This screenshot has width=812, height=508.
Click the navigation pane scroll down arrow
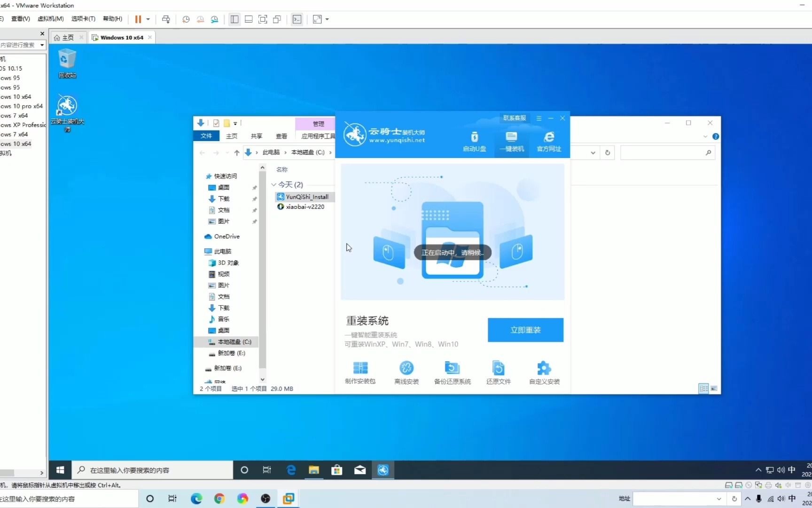pyautogui.click(x=262, y=379)
